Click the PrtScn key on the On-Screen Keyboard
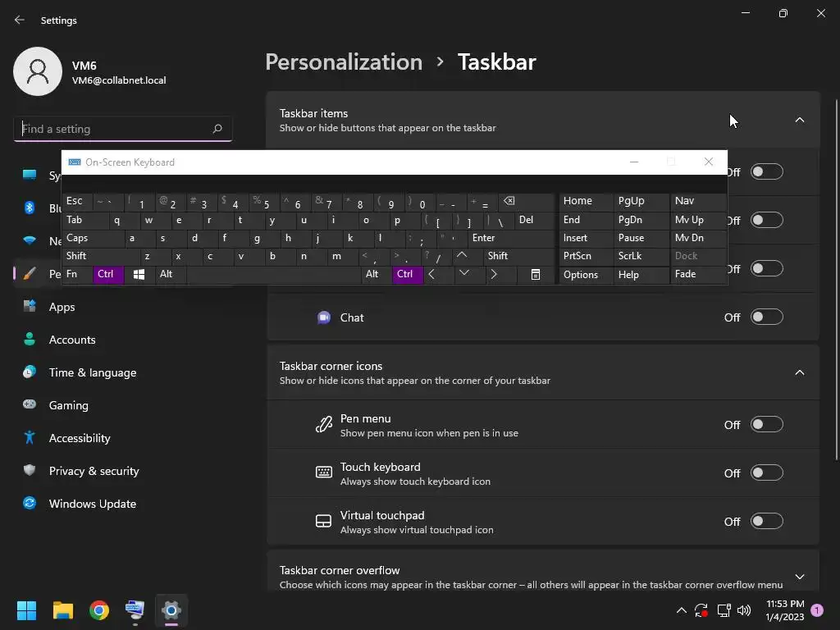 [586, 256]
